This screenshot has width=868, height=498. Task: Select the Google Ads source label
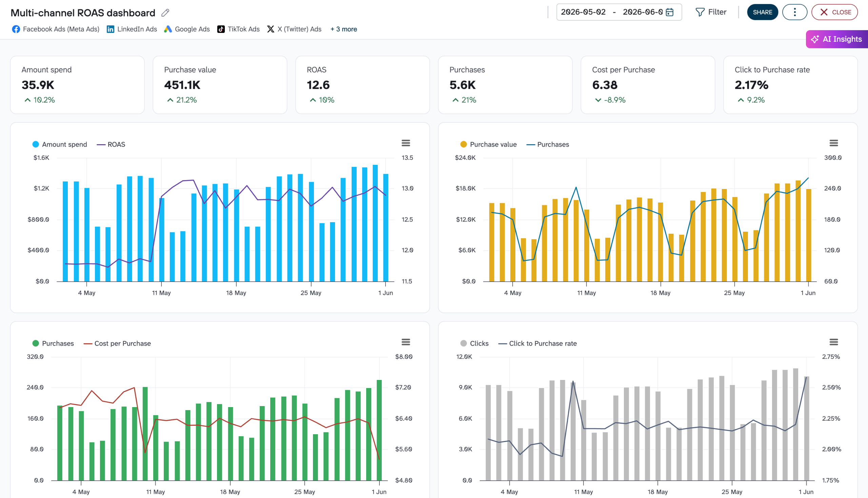[x=192, y=30]
